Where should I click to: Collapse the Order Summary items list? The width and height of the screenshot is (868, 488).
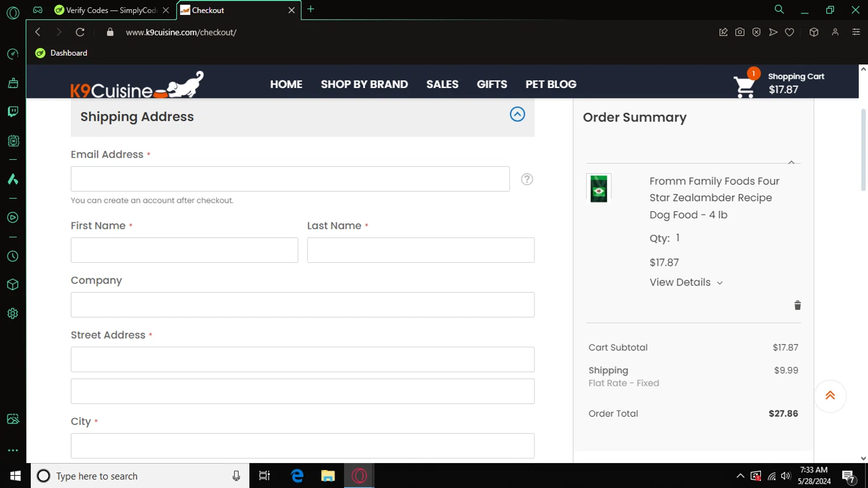click(x=791, y=163)
